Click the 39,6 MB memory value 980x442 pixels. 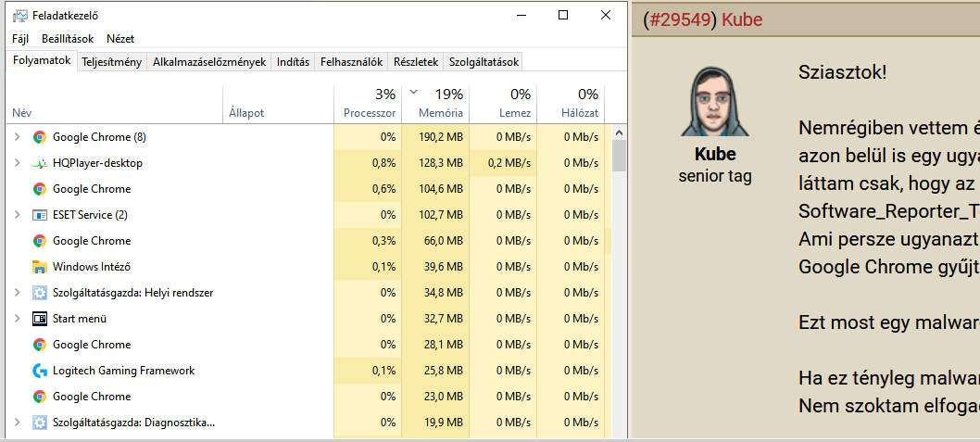pyautogui.click(x=442, y=267)
